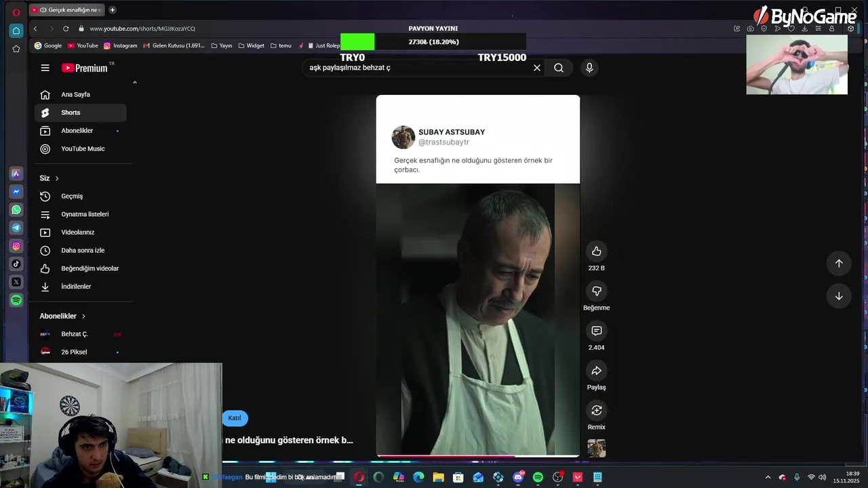
Task: Select Shorts in the sidebar
Action: coord(80,113)
